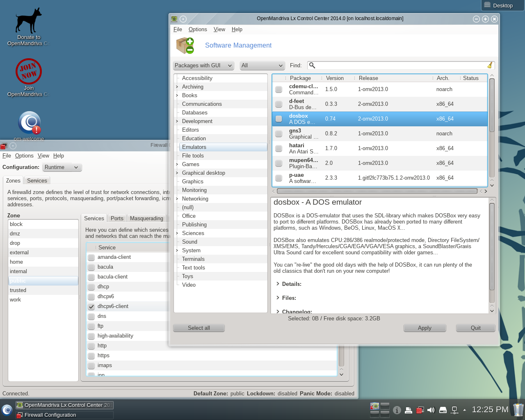The image size is (525, 420).
Task: Click the removable devices tray icon
Action: (443, 410)
